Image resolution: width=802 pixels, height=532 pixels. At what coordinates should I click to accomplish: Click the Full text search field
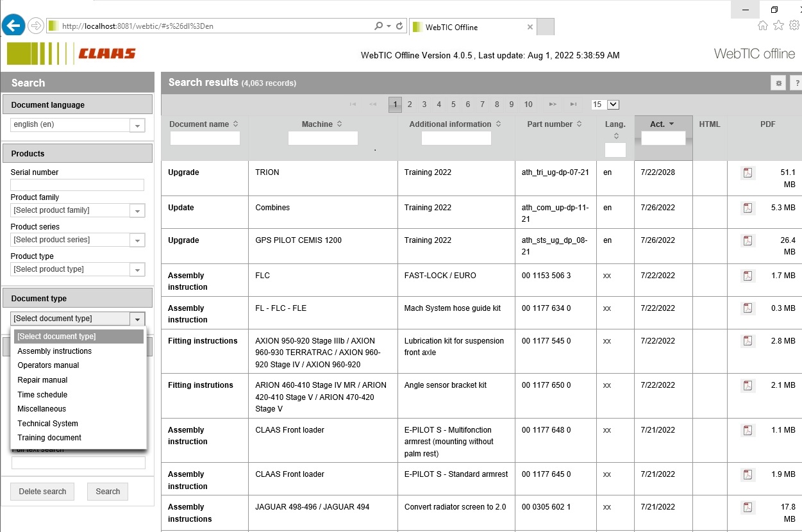click(78, 463)
